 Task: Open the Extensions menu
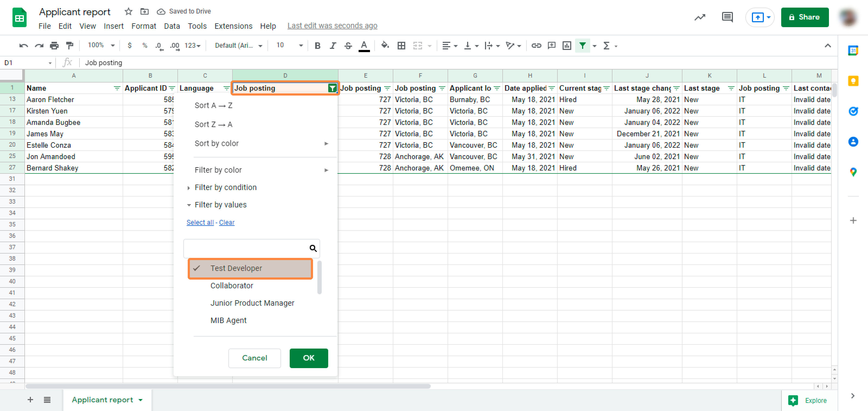[x=233, y=26]
